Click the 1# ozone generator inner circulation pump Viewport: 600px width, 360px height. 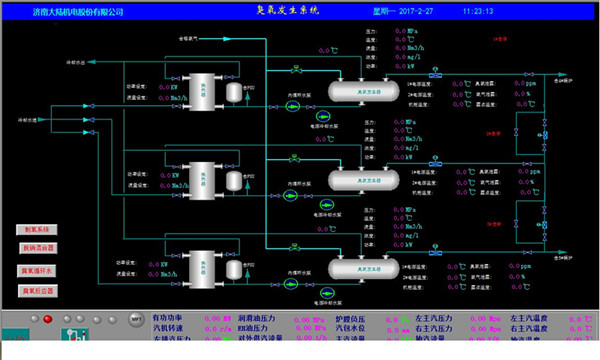(293, 106)
